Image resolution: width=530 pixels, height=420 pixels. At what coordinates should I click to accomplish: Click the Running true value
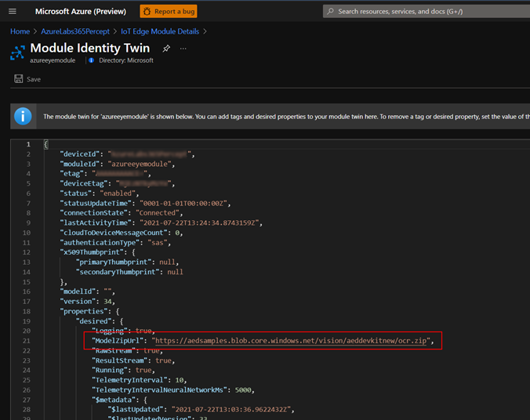pyautogui.click(x=143, y=370)
